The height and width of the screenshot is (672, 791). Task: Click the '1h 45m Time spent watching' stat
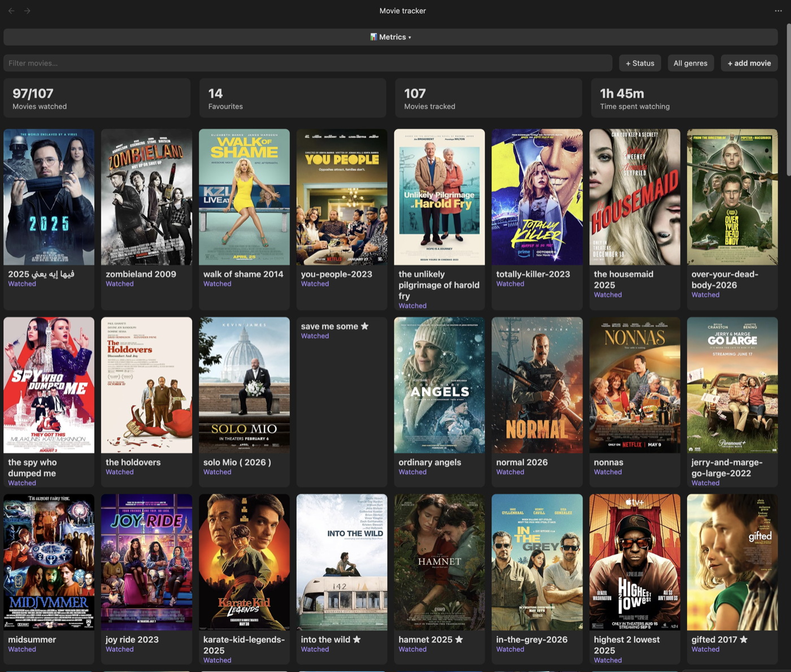point(685,98)
